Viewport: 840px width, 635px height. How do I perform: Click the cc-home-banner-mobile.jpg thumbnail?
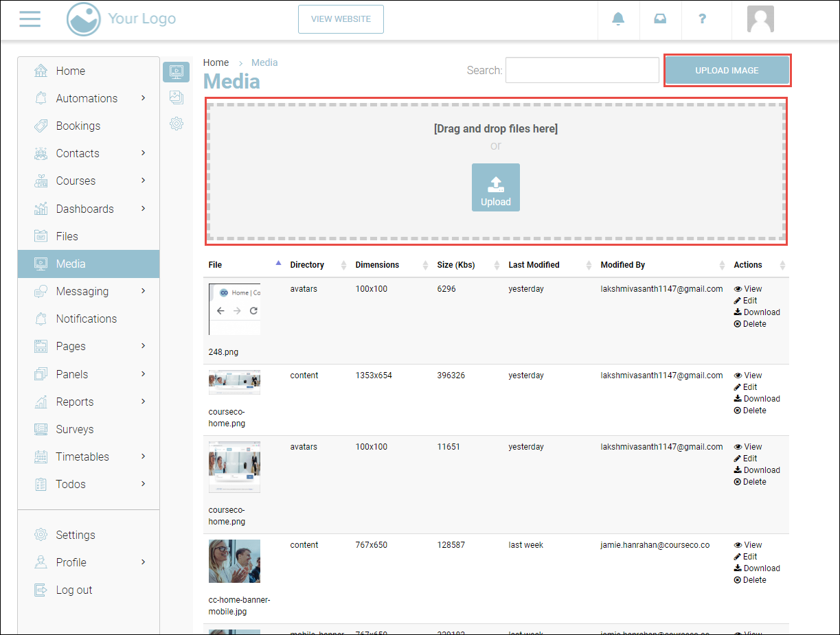coord(234,561)
